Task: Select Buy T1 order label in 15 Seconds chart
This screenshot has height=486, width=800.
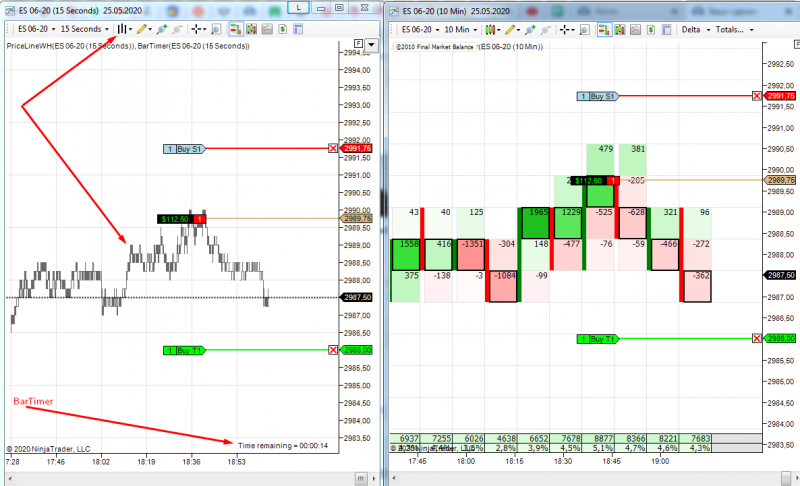Action: click(184, 350)
